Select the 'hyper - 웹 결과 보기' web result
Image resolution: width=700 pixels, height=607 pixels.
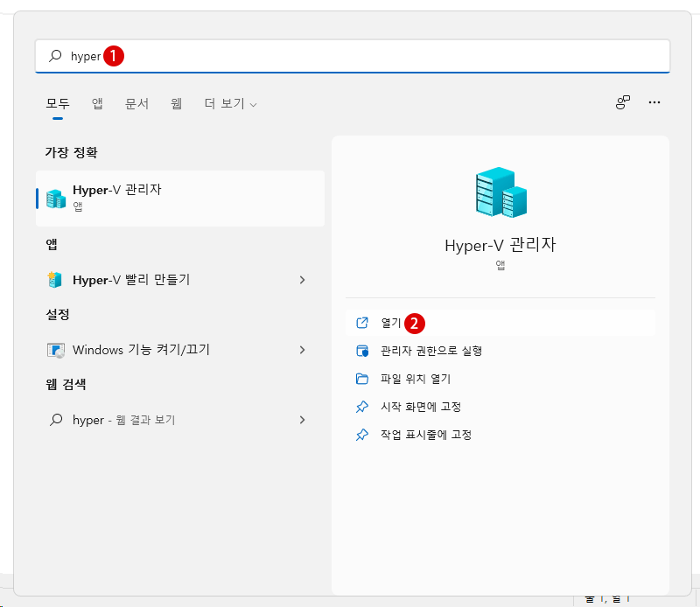pyautogui.click(x=180, y=420)
